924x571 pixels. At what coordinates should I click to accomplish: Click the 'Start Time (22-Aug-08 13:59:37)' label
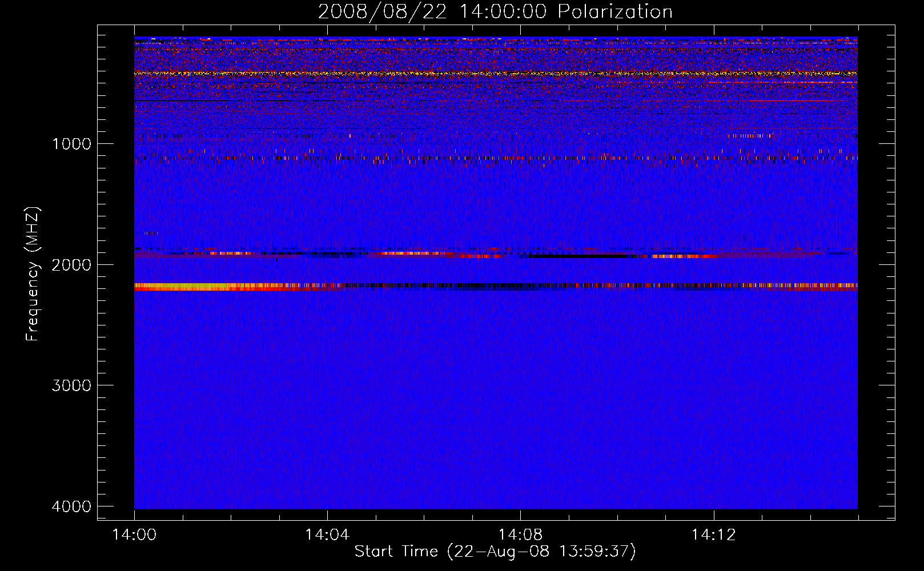[495, 552]
